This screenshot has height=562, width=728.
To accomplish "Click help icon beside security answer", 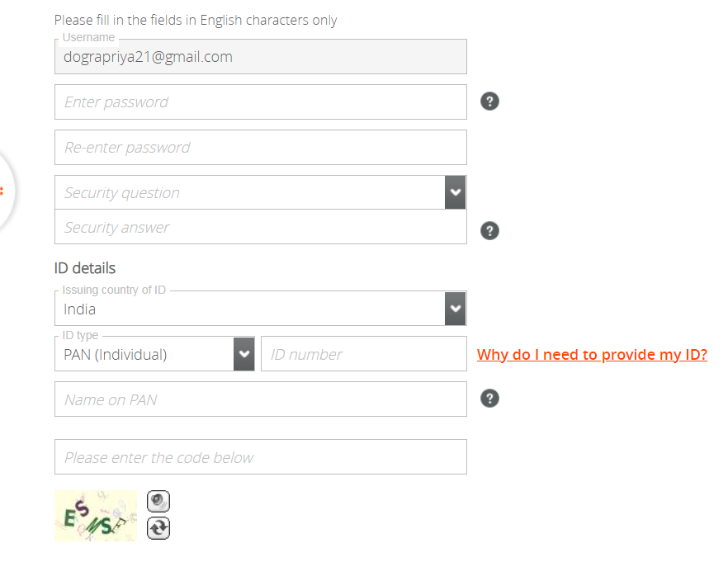I will click(x=489, y=230).
